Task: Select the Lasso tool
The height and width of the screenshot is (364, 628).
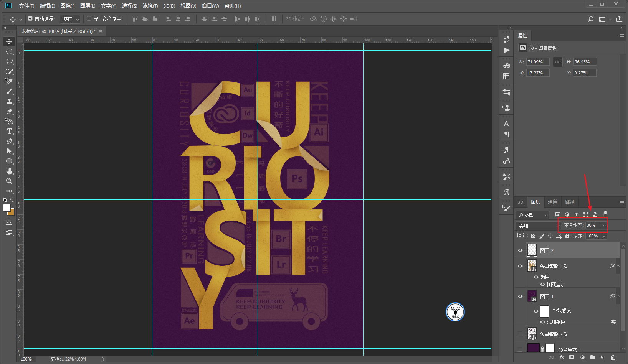Action: [x=9, y=61]
